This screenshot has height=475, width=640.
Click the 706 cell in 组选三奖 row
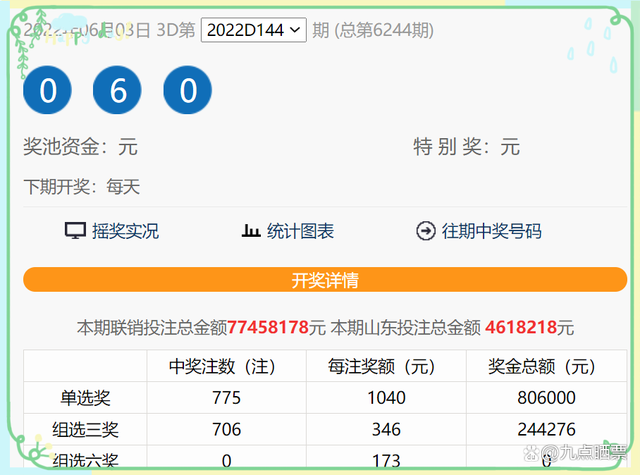pos(227,429)
